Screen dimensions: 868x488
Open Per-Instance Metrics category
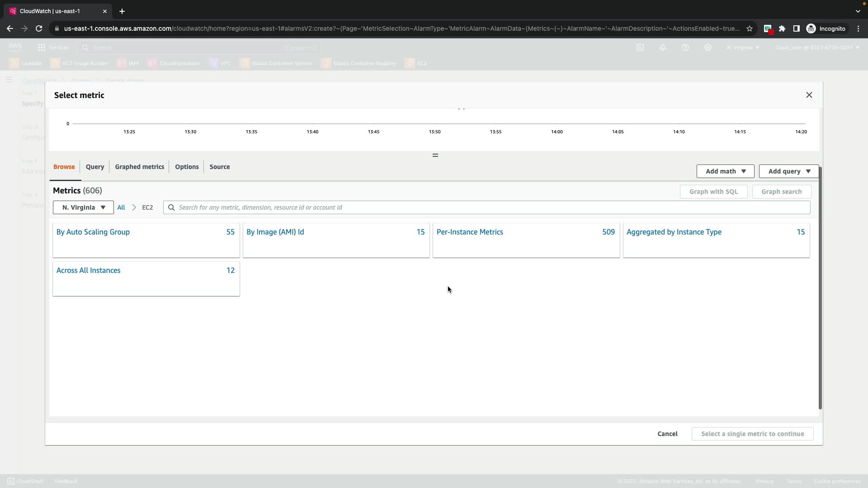469,232
